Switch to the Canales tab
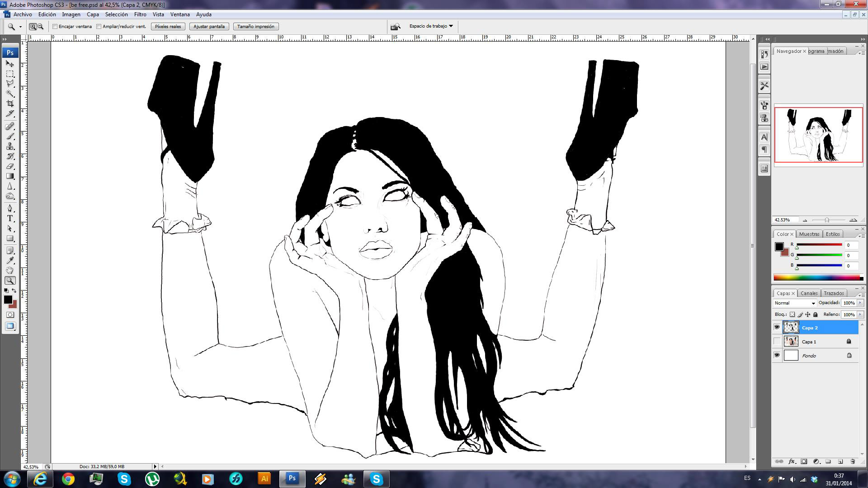This screenshot has width=868, height=488. pos(809,293)
